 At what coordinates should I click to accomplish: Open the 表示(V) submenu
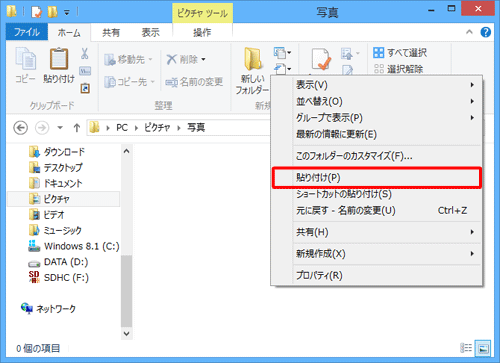point(377,85)
